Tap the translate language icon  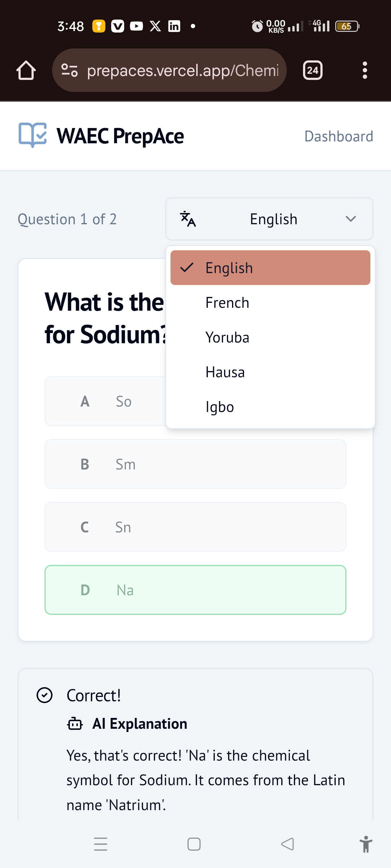tap(188, 219)
